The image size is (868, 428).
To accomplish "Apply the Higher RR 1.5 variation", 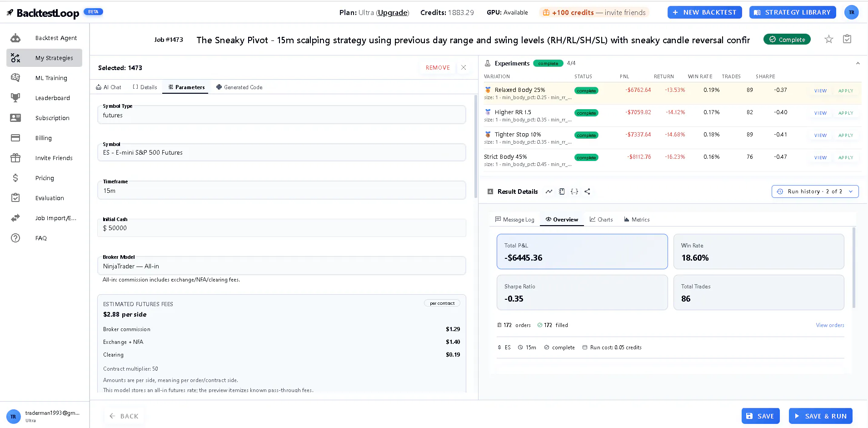I will click(846, 113).
